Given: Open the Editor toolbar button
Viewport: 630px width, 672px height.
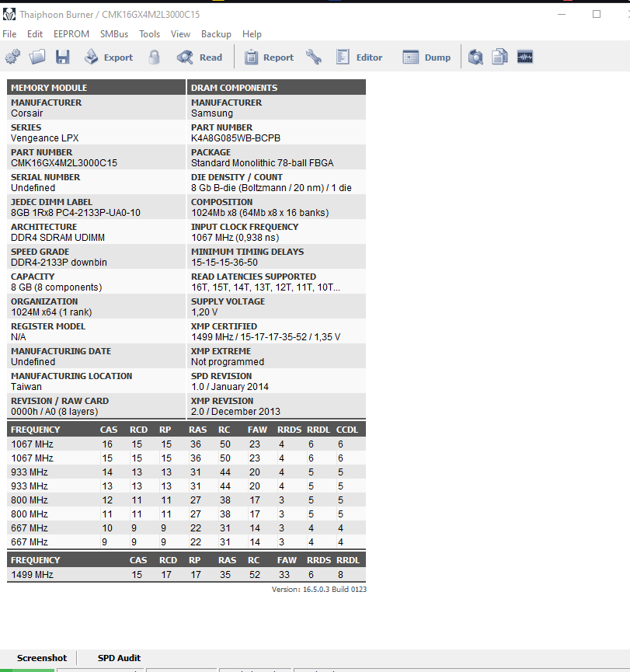Looking at the screenshot, I should (x=359, y=57).
